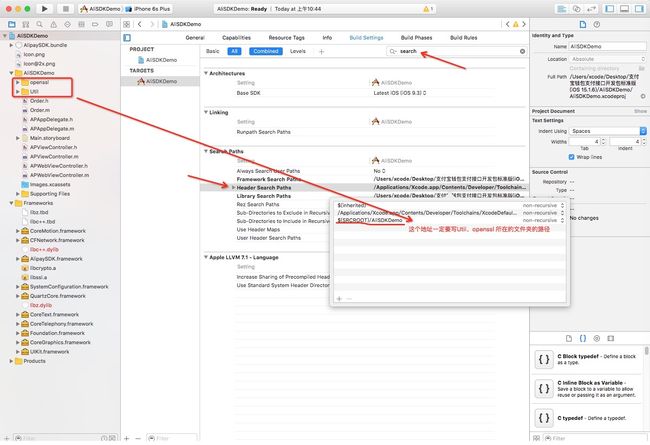Hide or show the Debug area
Image resolution: width=650 pixels, height=445 pixels.
point(624,9)
